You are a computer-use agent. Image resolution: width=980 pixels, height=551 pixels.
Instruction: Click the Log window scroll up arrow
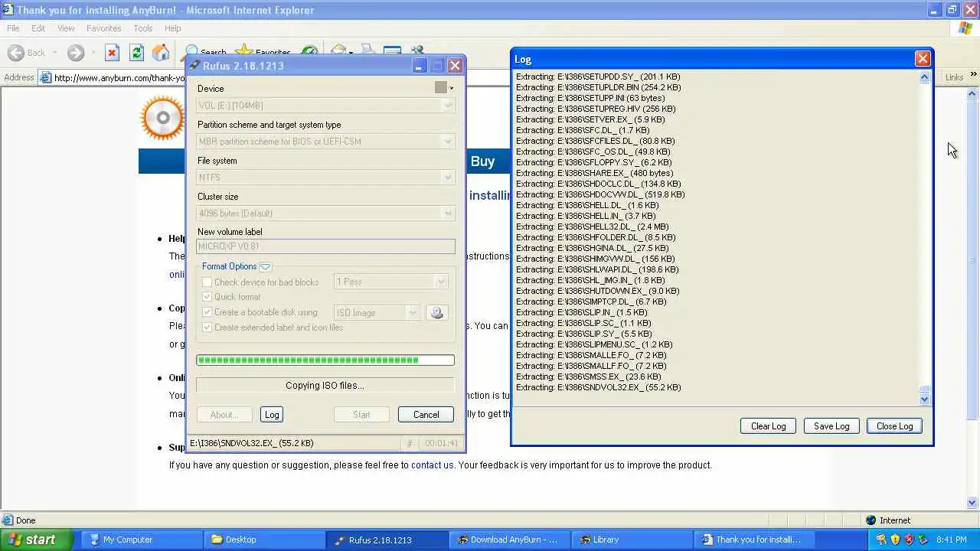pyautogui.click(x=924, y=77)
